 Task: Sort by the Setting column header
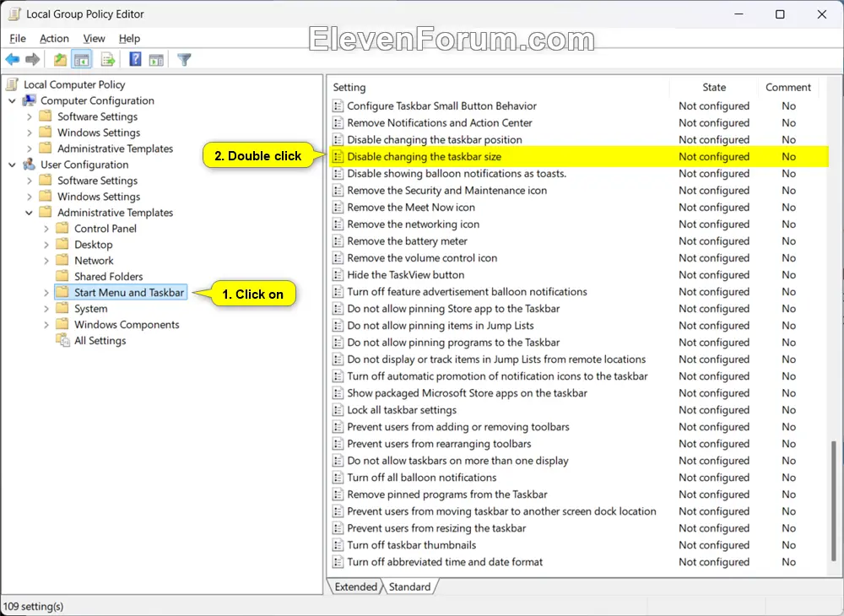pos(499,87)
